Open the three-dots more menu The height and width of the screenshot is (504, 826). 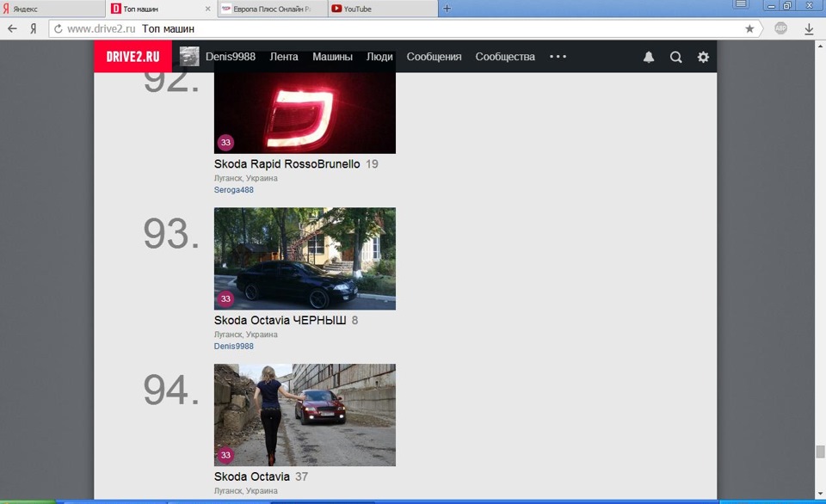coord(558,57)
